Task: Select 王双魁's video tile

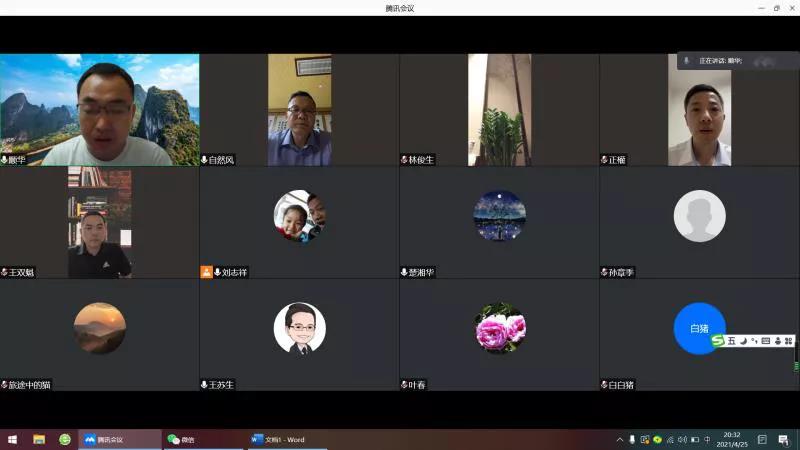Action: (99, 222)
